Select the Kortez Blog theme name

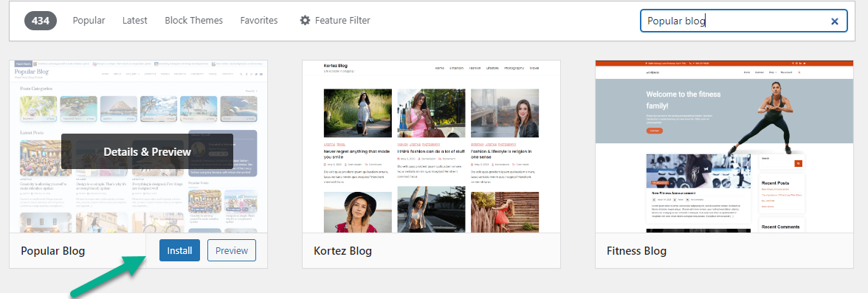click(x=342, y=251)
